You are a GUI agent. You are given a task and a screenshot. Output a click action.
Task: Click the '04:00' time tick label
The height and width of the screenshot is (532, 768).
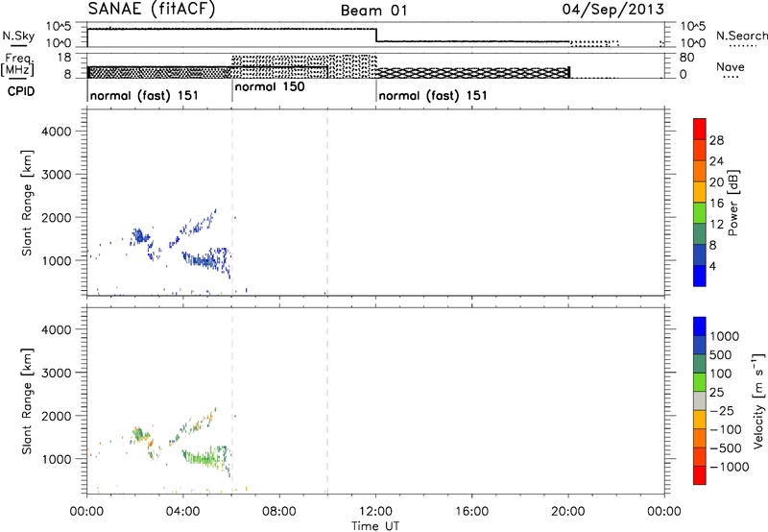pos(183,512)
